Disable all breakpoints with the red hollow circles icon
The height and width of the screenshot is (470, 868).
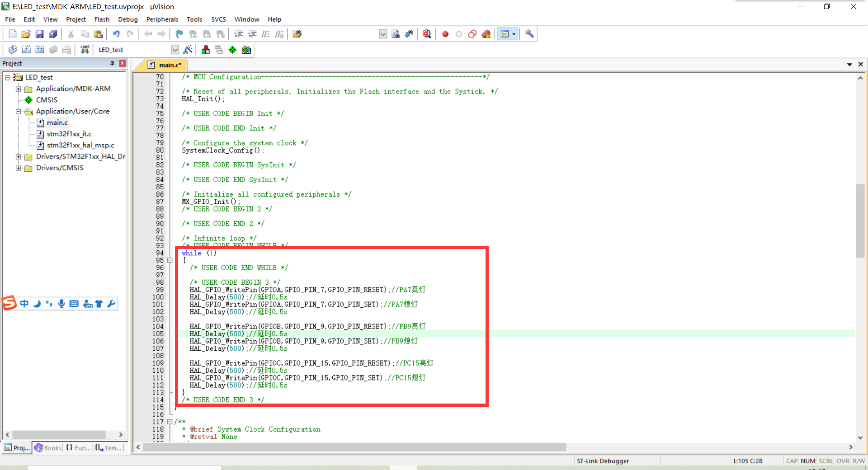pos(472,34)
